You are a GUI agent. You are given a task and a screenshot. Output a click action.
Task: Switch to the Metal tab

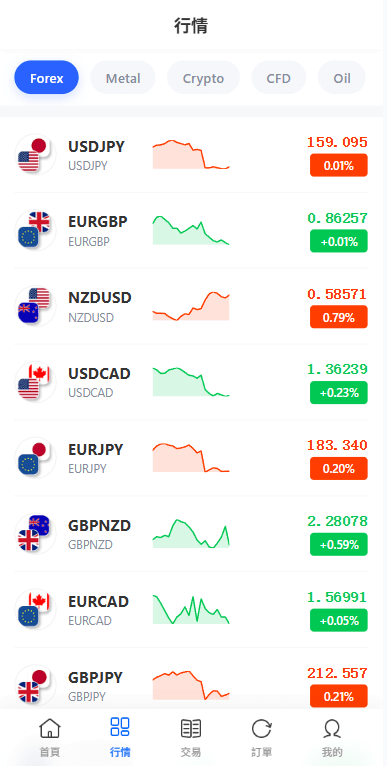click(123, 78)
